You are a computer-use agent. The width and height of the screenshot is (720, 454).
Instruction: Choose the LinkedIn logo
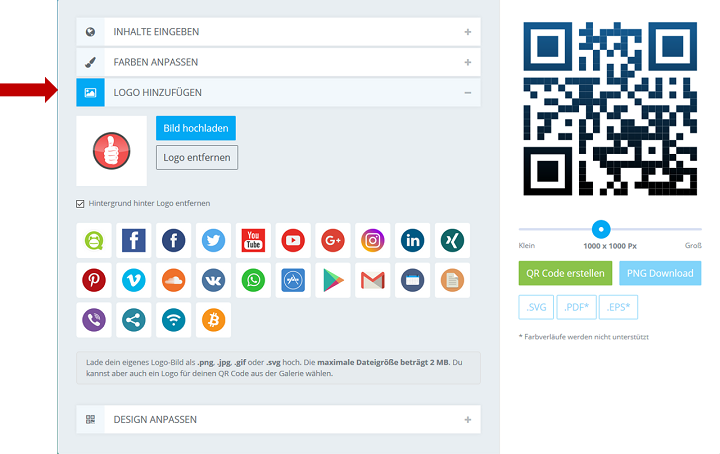[412, 241]
